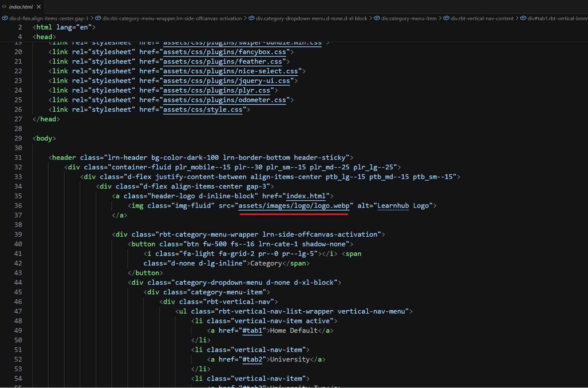Close the index.html tab
Viewport: 588px width, 388px height.
click(x=39, y=7)
